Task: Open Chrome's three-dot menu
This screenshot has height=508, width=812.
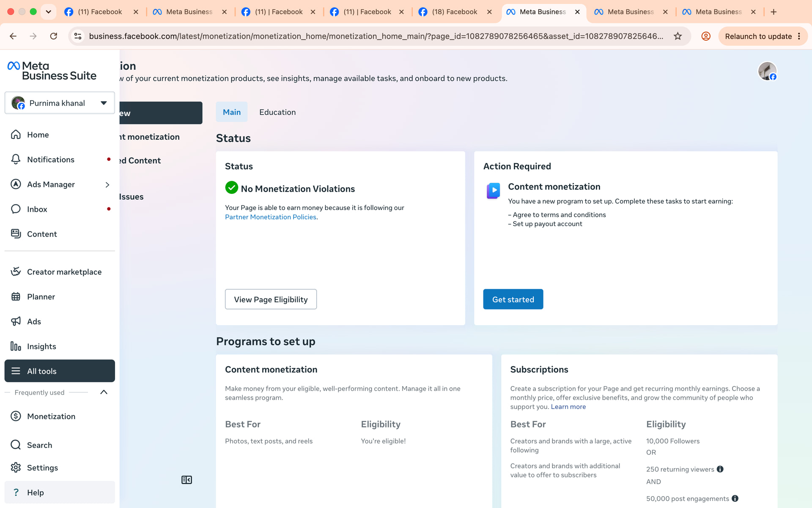Action: [x=799, y=36]
